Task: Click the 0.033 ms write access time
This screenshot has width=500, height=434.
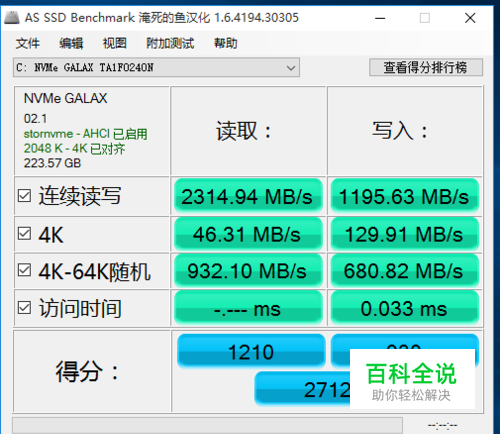Action: 405,308
